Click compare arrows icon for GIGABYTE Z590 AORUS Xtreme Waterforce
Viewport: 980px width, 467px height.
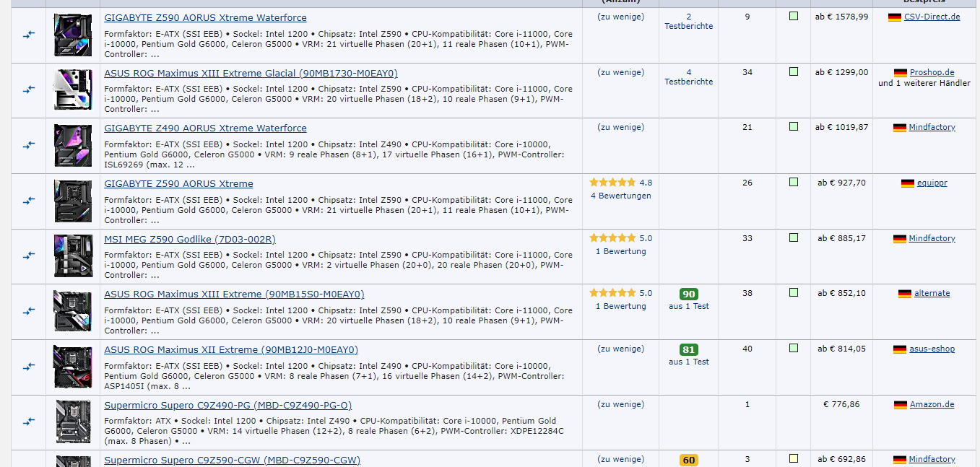[x=29, y=35]
